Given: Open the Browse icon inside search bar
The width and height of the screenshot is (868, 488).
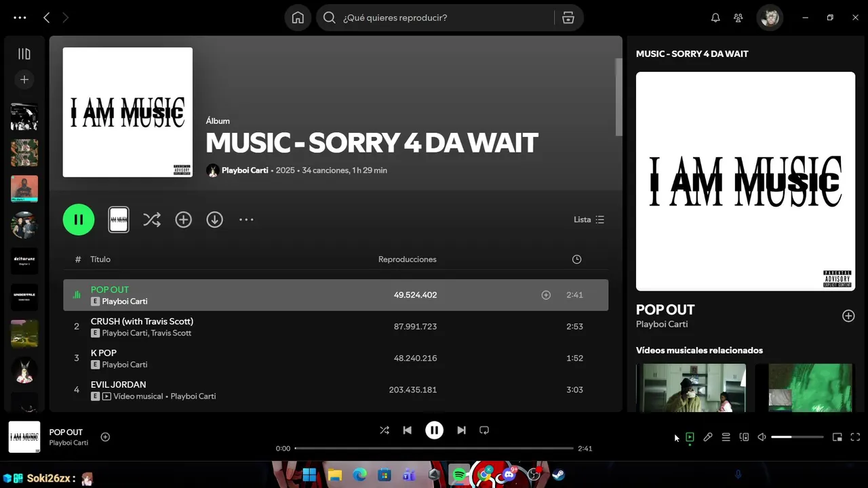Looking at the screenshot, I should click(568, 18).
